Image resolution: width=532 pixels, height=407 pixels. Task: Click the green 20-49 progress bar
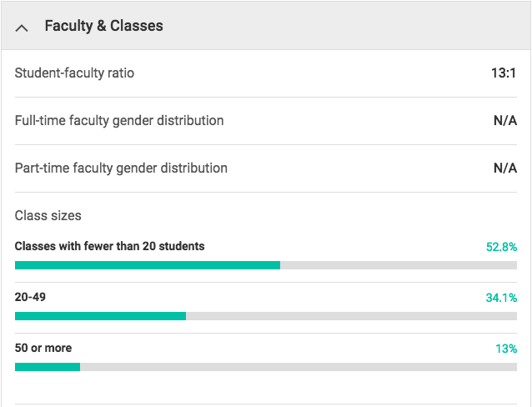click(100, 316)
